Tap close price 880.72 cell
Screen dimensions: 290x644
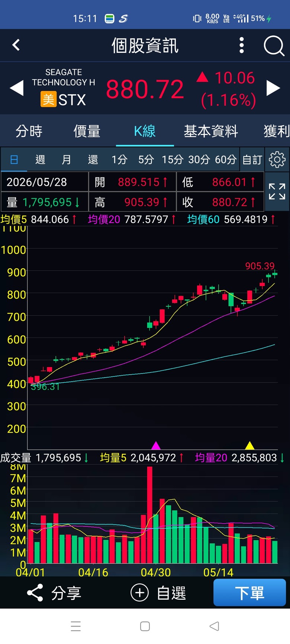pyautogui.click(x=220, y=202)
